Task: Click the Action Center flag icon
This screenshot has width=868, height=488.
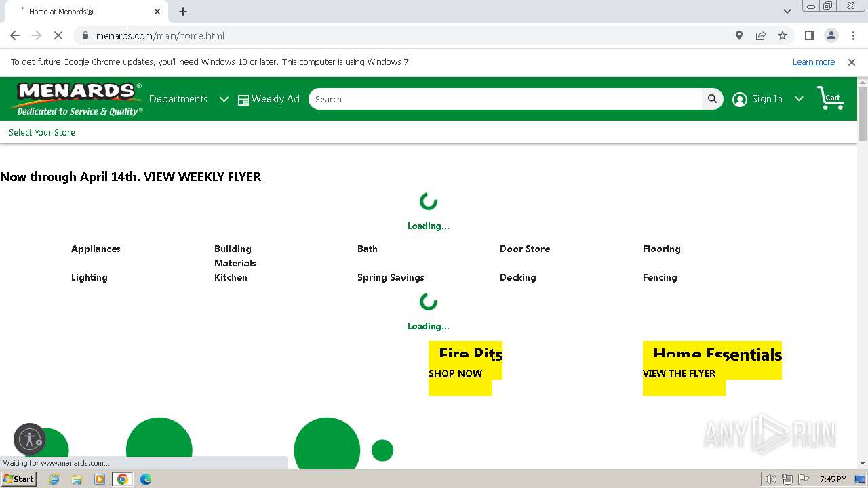Action: (x=803, y=479)
